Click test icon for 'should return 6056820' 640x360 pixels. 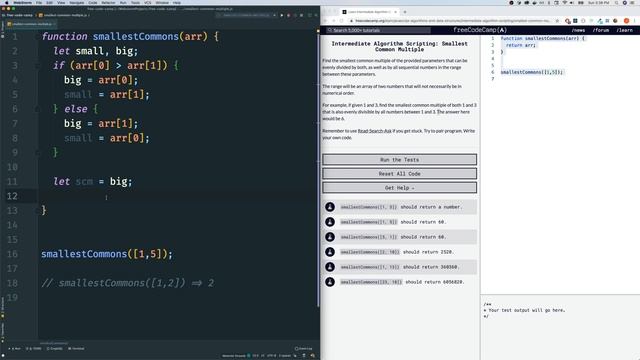(330, 282)
